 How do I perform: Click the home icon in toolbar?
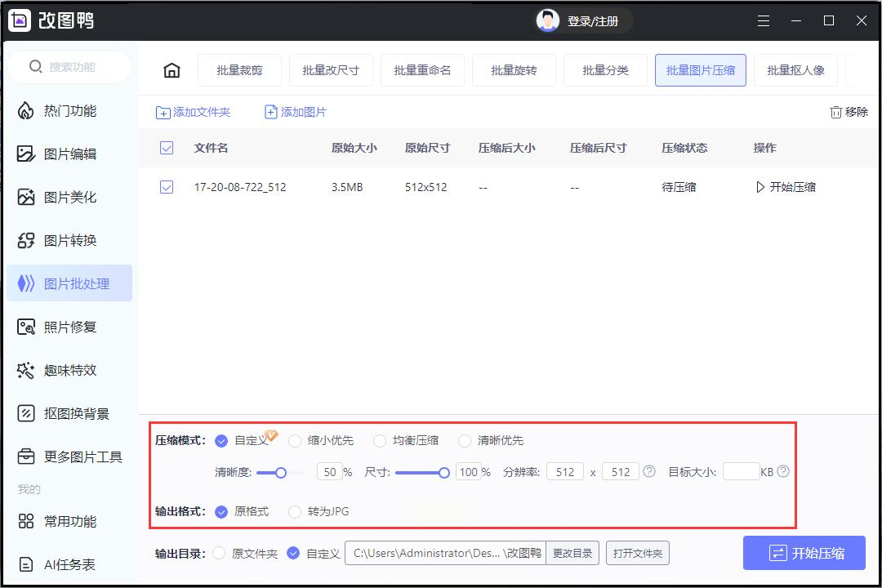click(171, 70)
